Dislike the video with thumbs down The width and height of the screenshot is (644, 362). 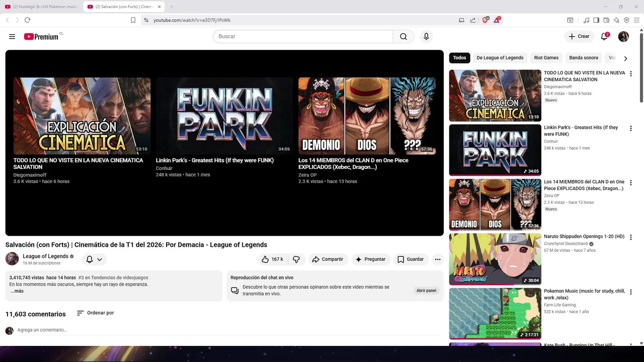point(296,259)
